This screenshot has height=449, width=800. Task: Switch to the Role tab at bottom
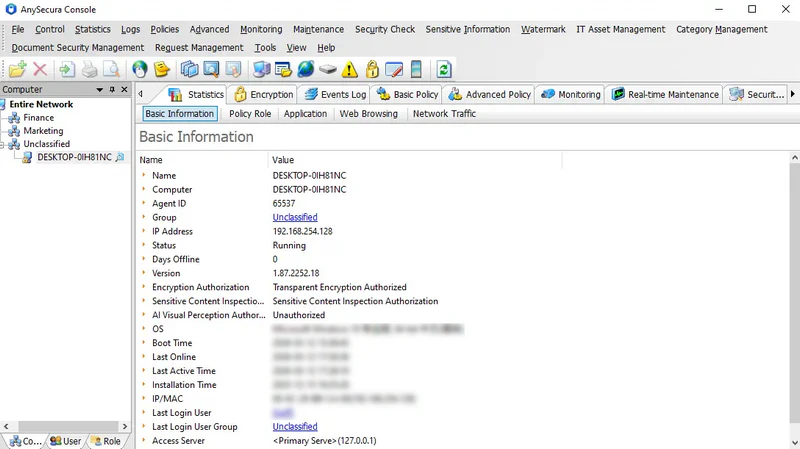pos(106,441)
